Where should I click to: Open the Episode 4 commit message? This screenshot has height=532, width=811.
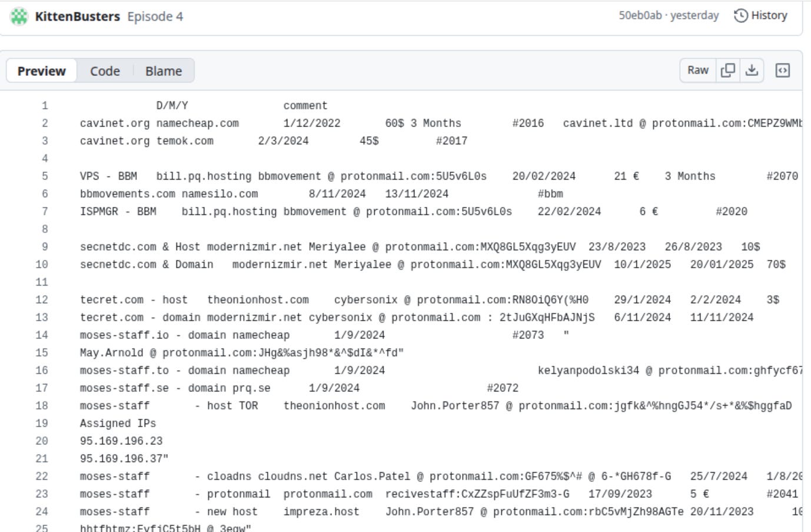coord(155,16)
